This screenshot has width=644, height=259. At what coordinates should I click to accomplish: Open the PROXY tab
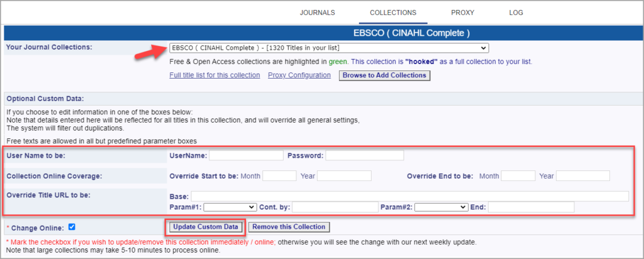(x=462, y=13)
